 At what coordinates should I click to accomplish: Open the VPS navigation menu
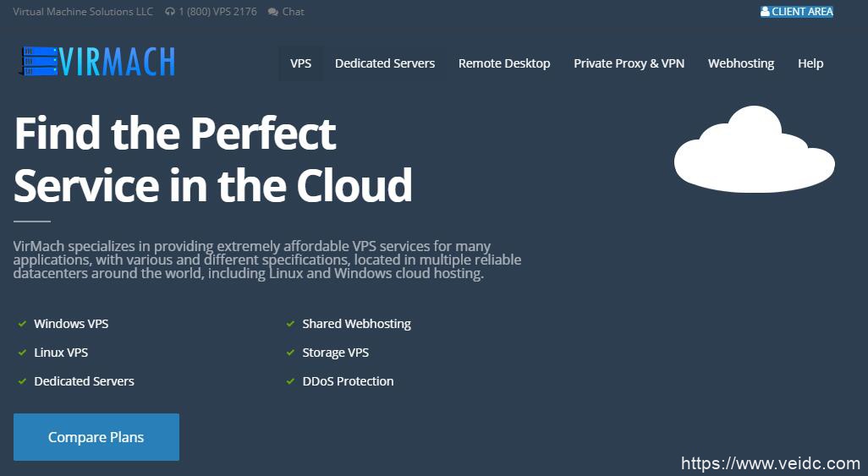(x=300, y=63)
